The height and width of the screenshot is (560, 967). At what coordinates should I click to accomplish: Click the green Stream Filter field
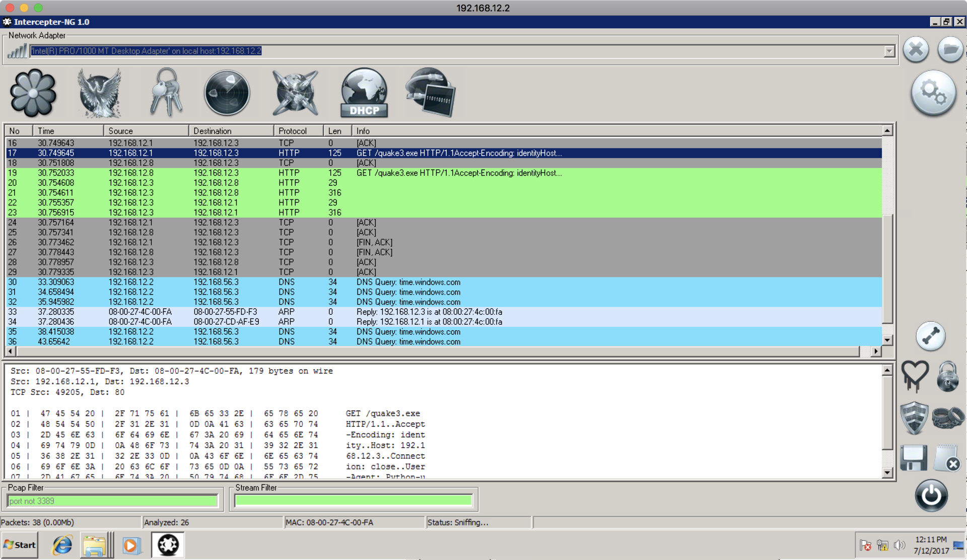tap(354, 501)
